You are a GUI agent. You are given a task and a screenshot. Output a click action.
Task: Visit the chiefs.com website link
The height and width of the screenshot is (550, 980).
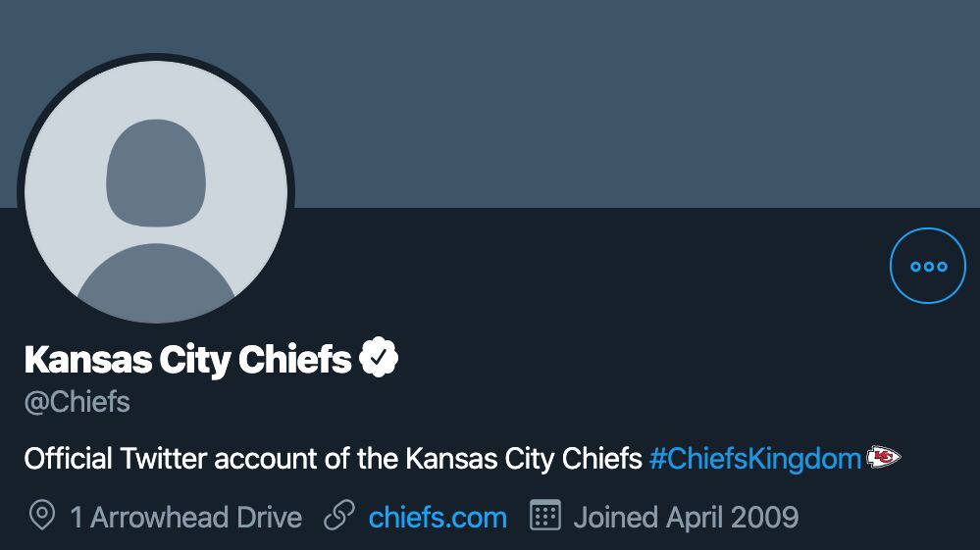pyautogui.click(x=438, y=517)
